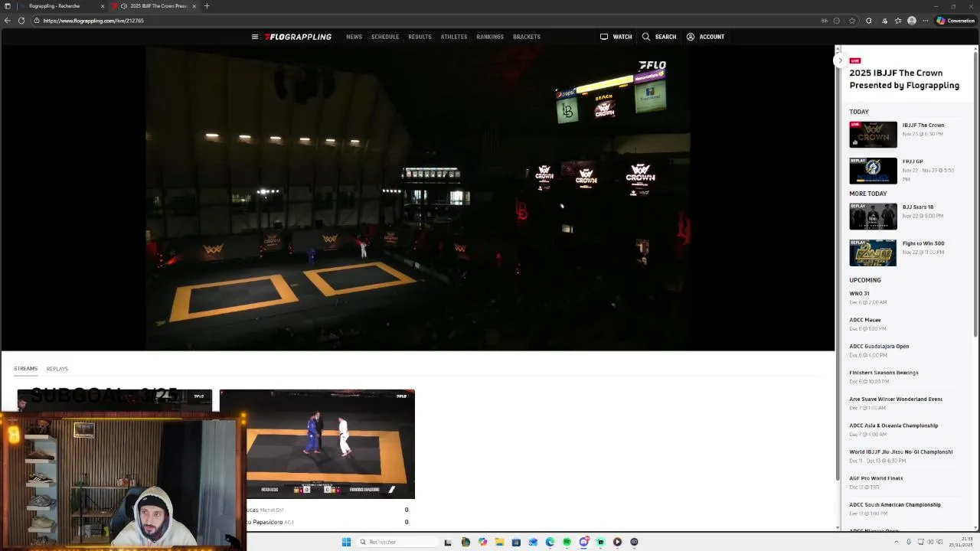
Task: Switch to the Replays tab
Action: 57,369
